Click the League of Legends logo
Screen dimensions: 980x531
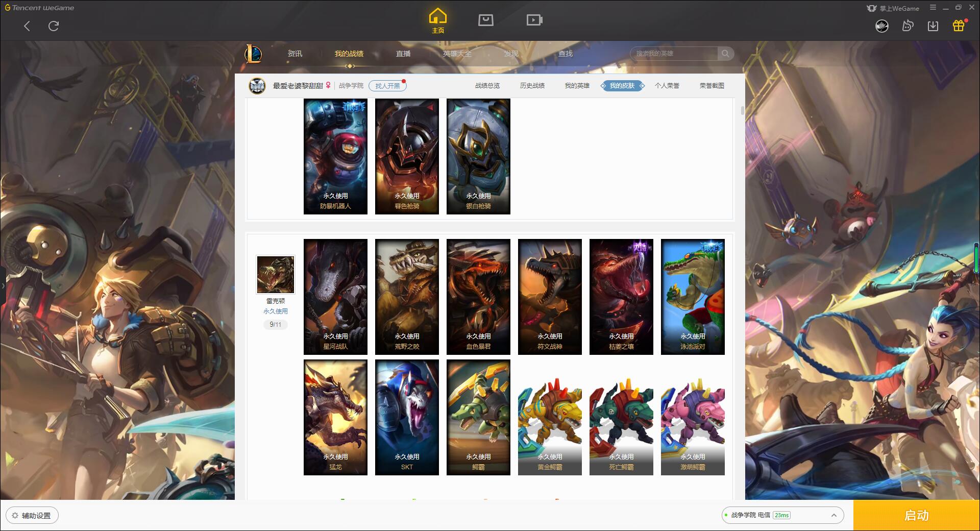click(254, 54)
